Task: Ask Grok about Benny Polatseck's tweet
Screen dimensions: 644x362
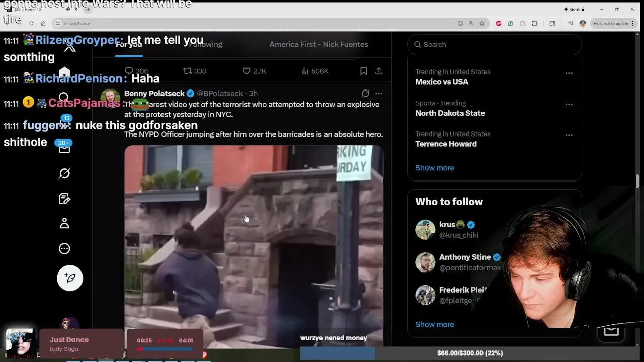Action: point(365,93)
